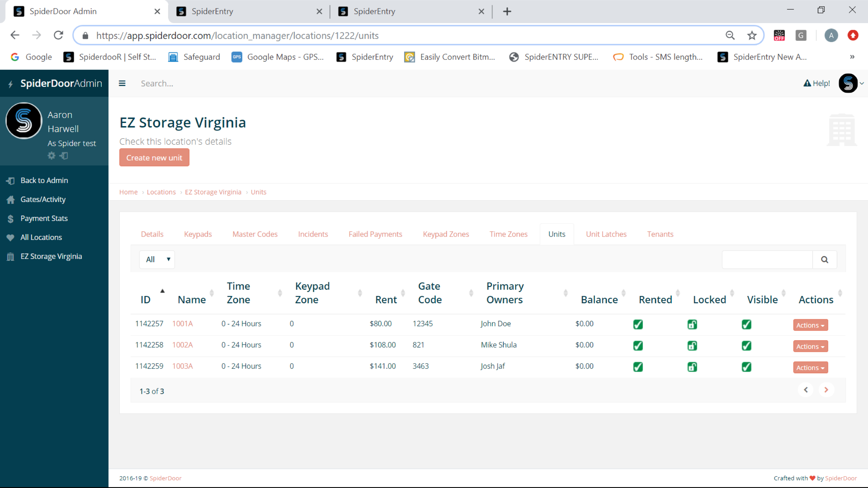Toggle Visible check for unit 1003A
The image size is (868, 488).
(746, 367)
